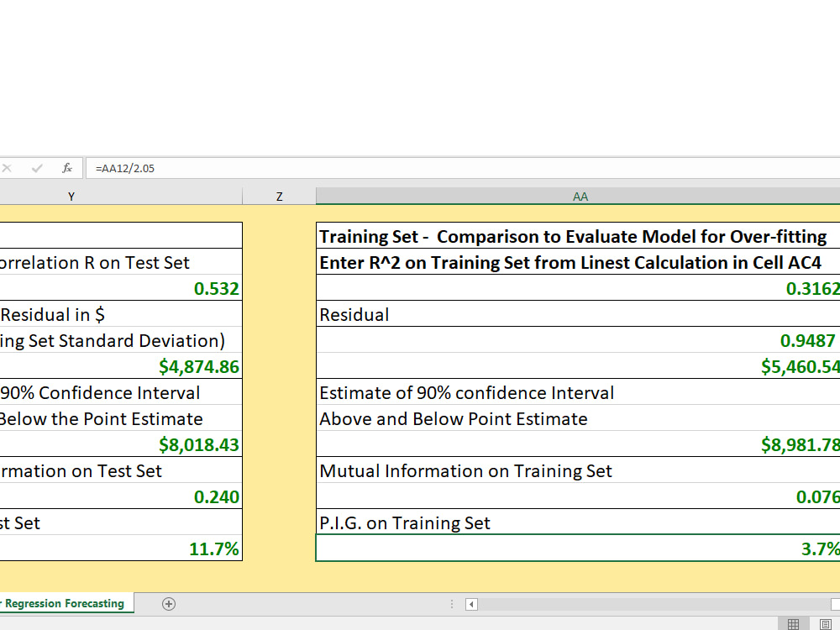Click the Training Set Comparison heading cell

point(578,236)
